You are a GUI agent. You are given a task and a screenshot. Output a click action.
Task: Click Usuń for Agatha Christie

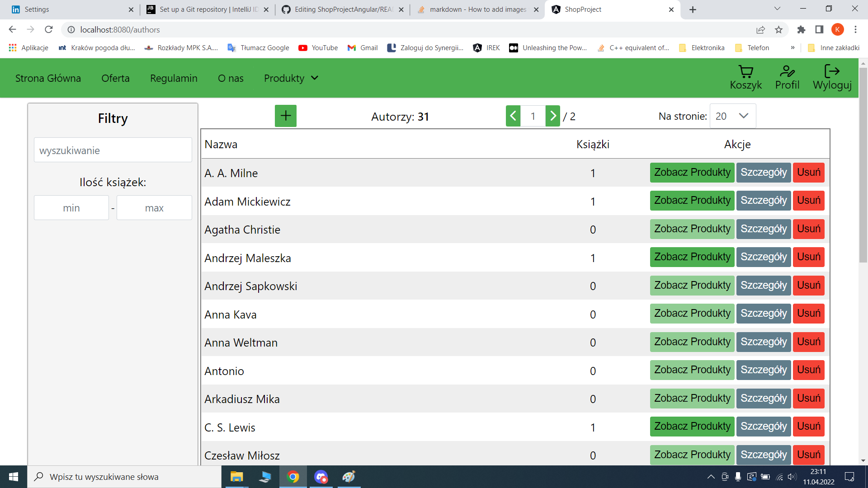pyautogui.click(x=808, y=229)
